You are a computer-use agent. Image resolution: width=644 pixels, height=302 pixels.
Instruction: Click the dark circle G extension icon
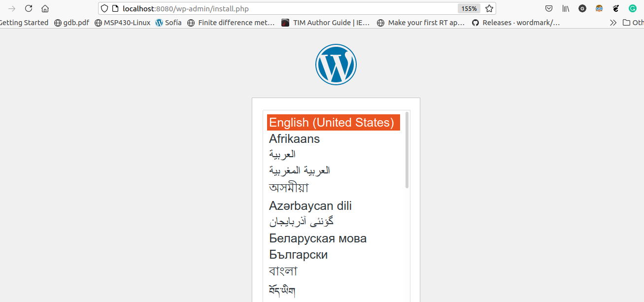(582, 8)
